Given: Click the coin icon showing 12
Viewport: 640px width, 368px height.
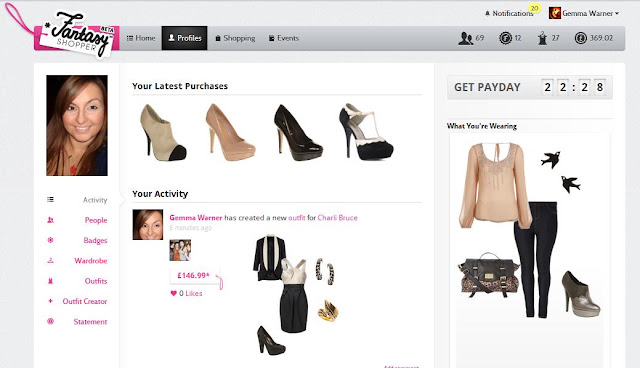Looking at the screenshot, I should point(505,38).
